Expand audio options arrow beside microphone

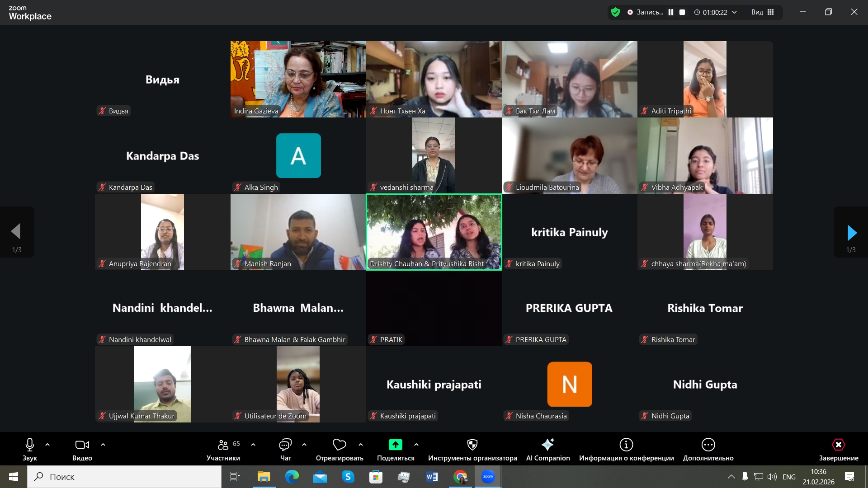[x=47, y=445]
